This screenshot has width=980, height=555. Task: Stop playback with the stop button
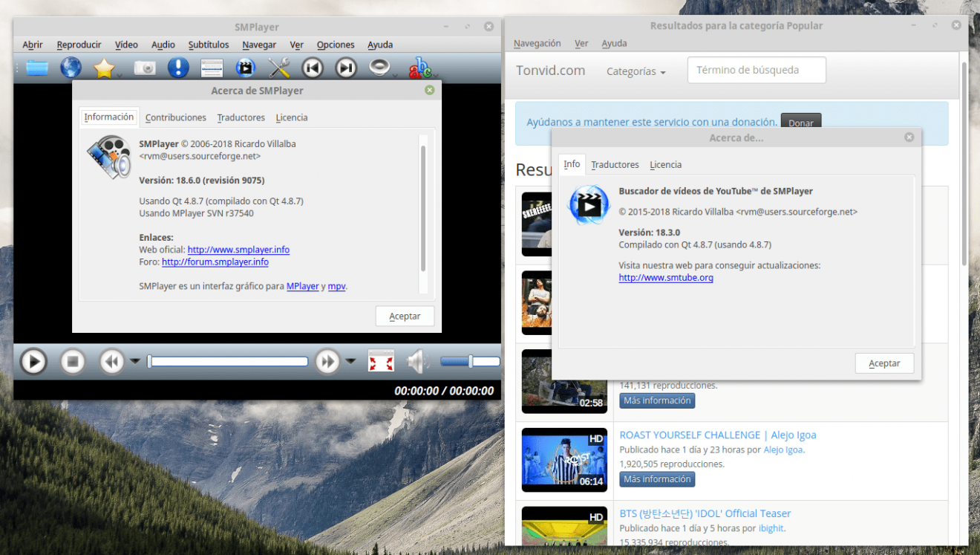click(73, 362)
